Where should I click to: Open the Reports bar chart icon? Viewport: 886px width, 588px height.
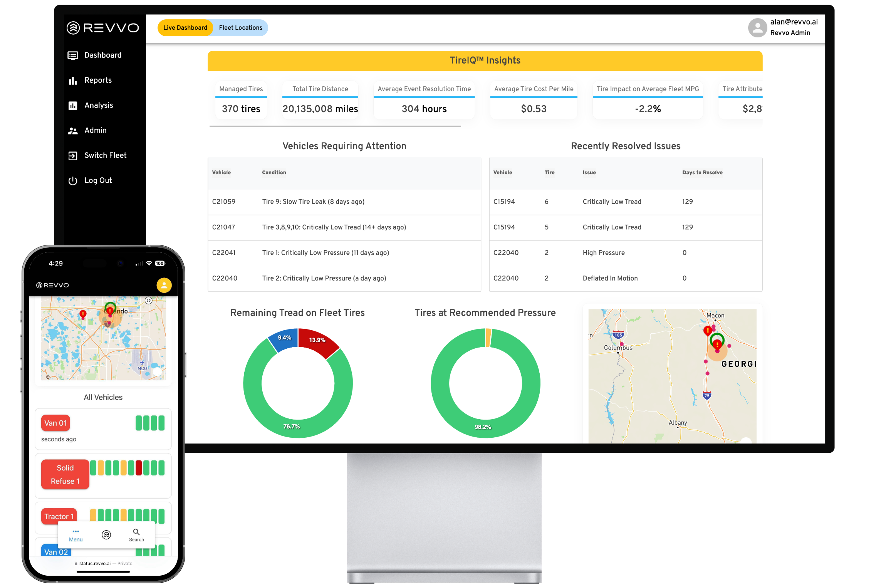pos(73,81)
